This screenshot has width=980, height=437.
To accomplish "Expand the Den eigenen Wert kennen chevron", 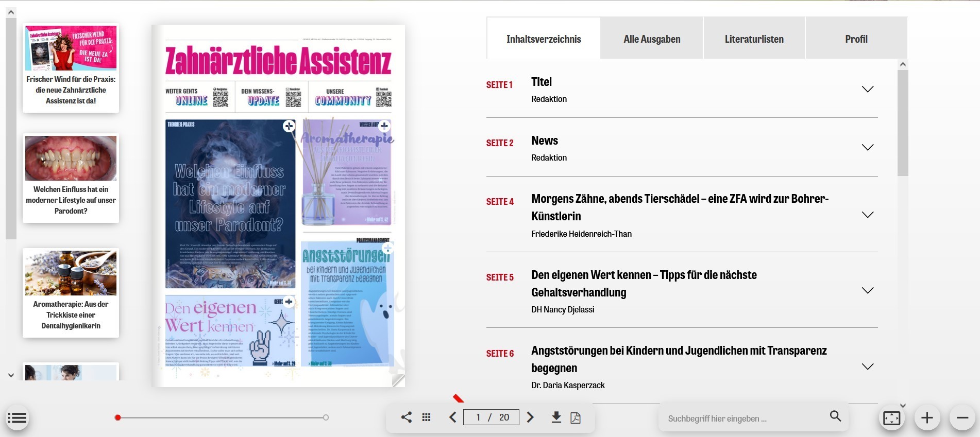I will pos(868,290).
